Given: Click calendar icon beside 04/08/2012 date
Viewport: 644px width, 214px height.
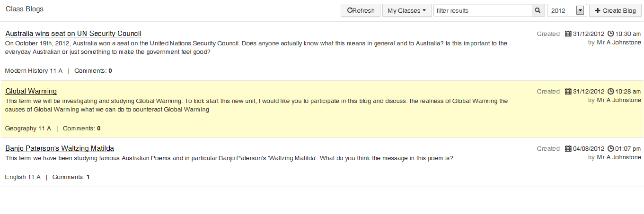Looking at the screenshot, I should [568, 149].
